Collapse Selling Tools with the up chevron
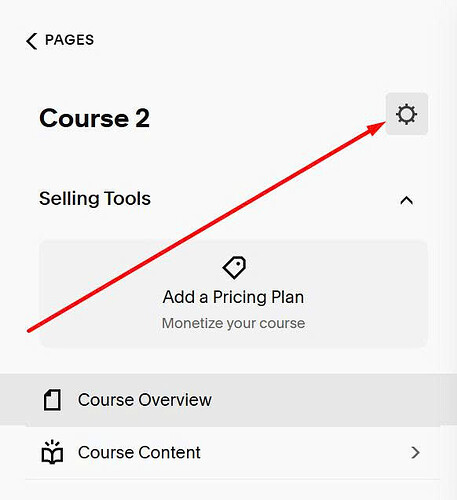 coord(407,200)
